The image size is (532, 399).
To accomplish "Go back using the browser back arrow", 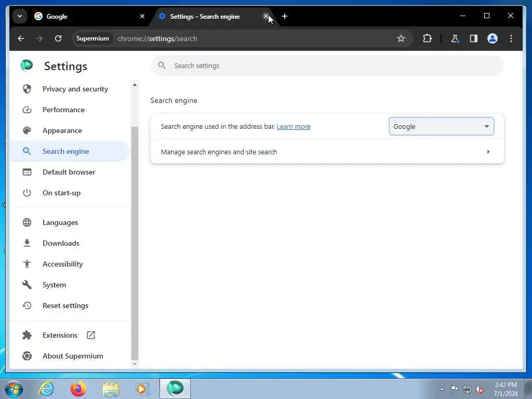I will click(x=21, y=38).
